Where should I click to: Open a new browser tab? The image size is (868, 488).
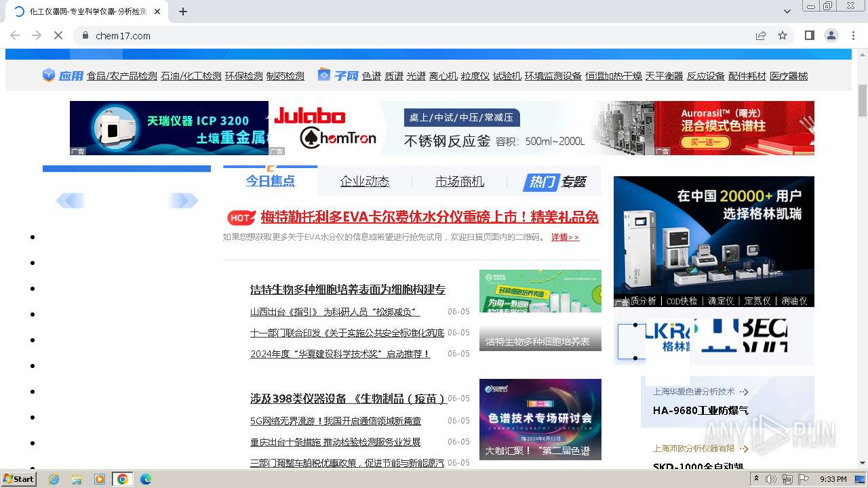[x=182, y=12]
